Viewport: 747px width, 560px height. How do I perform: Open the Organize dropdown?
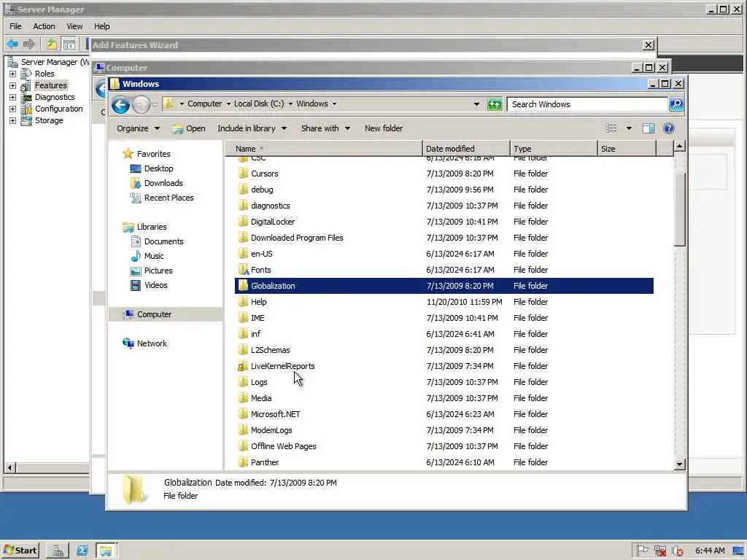(138, 128)
